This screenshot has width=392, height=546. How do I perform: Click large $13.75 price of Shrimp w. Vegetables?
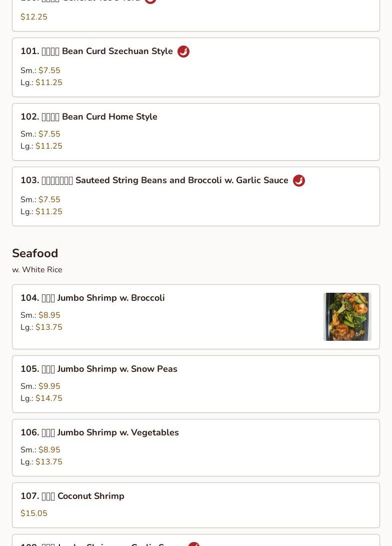click(48, 462)
